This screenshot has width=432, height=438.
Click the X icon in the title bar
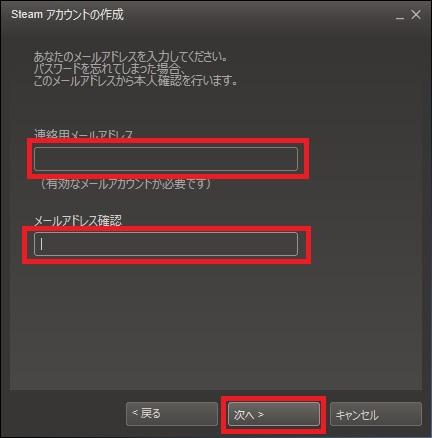416,15
